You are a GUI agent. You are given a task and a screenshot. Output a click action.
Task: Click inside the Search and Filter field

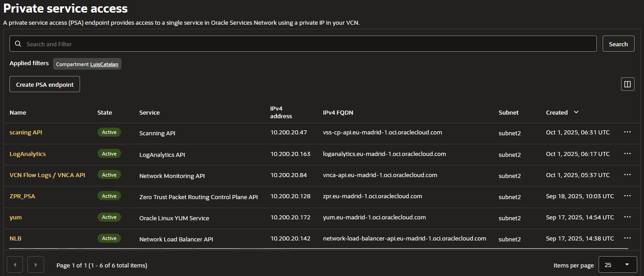click(180, 44)
